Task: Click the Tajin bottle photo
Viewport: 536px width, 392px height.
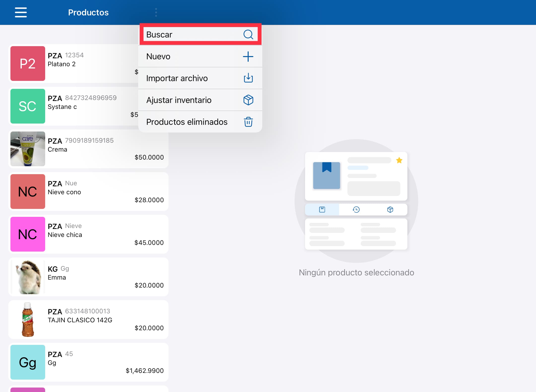Action: (x=28, y=320)
